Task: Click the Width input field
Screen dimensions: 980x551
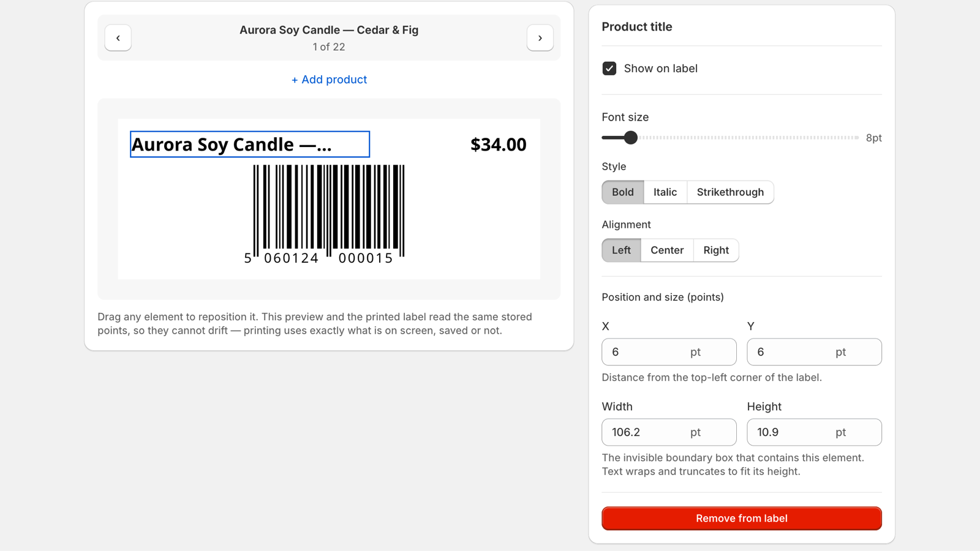Action: (x=669, y=432)
